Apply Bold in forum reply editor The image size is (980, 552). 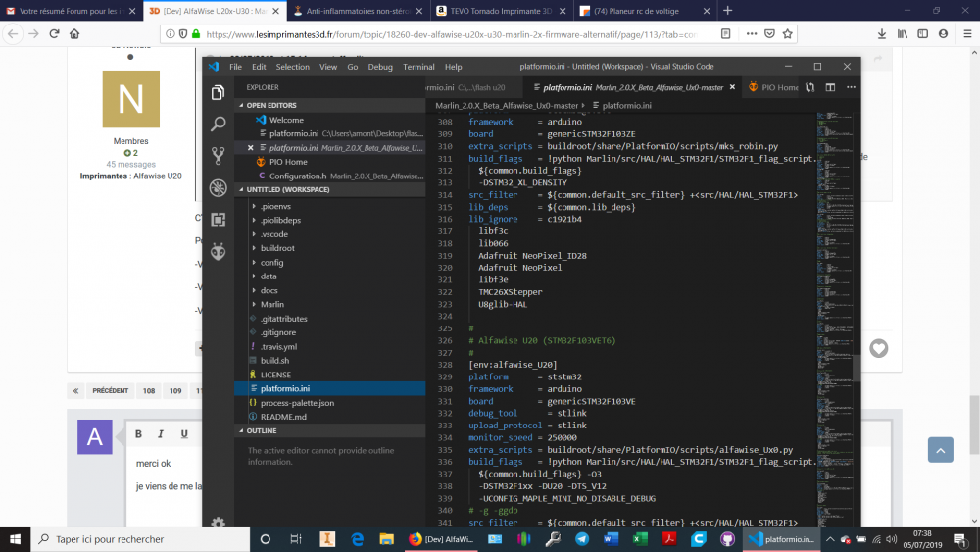pyautogui.click(x=138, y=433)
